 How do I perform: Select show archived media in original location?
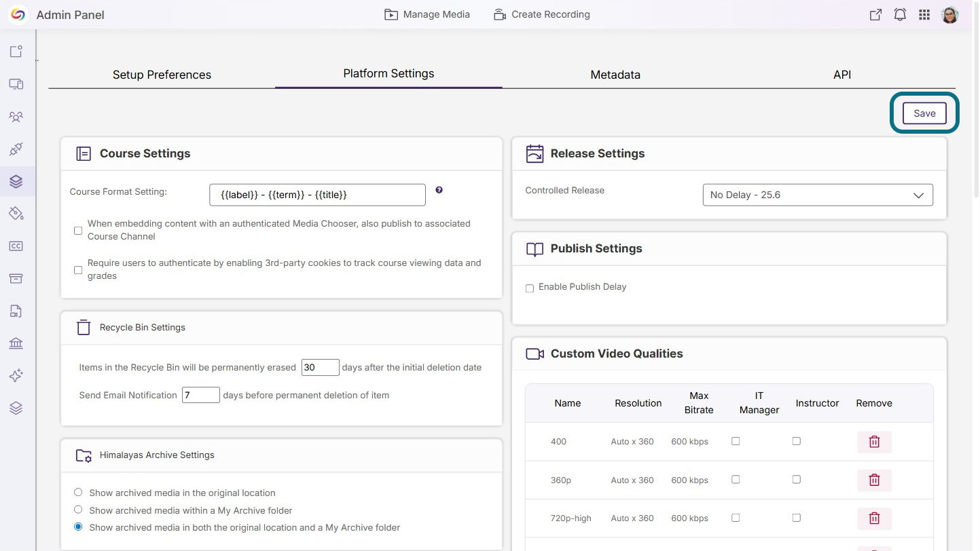(x=78, y=492)
